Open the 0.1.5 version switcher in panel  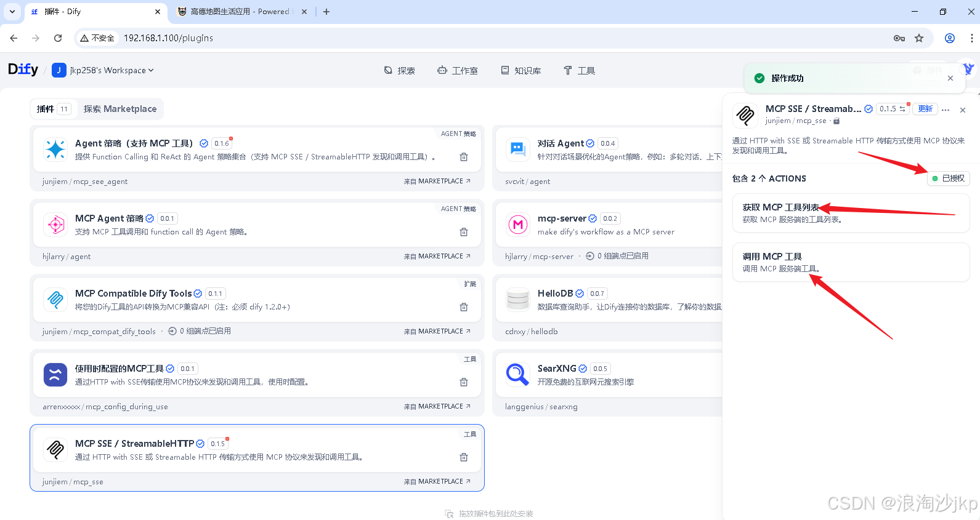pyautogui.click(x=893, y=109)
